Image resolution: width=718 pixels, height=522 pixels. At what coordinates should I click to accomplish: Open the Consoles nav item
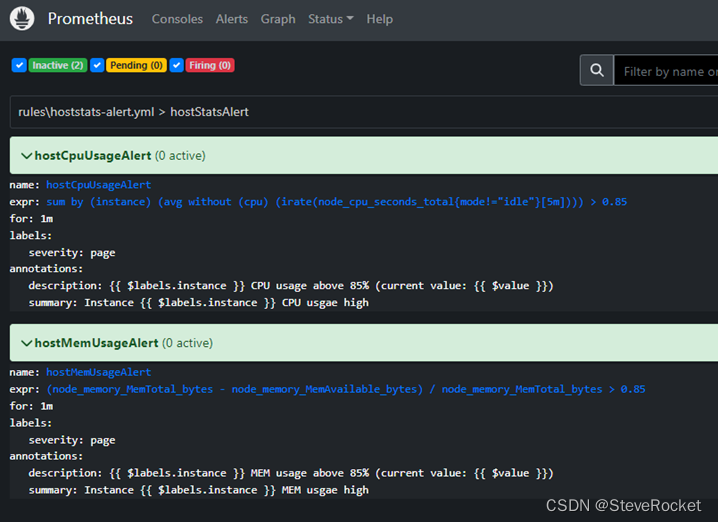(x=177, y=19)
